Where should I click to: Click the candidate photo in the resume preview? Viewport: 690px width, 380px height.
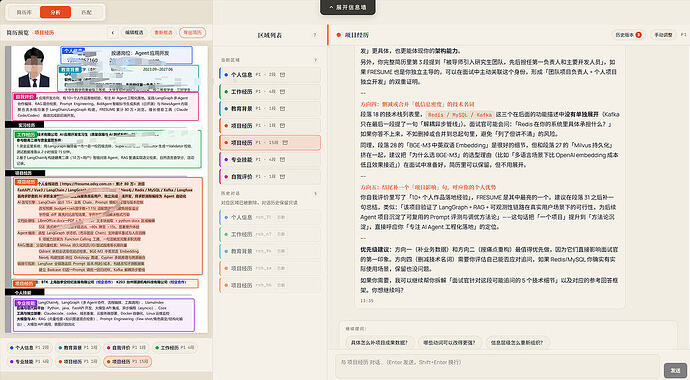click(34, 67)
